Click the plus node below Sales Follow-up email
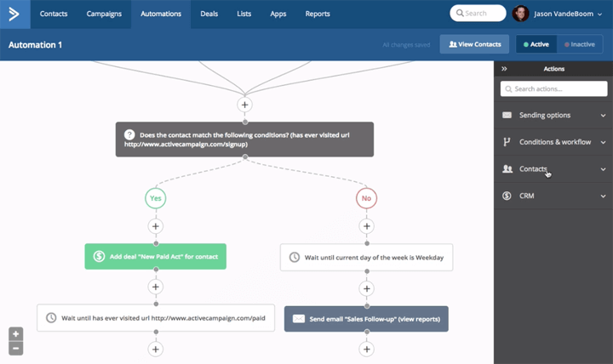The height and width of the screenshot is (364, 613). click(367, 349)
